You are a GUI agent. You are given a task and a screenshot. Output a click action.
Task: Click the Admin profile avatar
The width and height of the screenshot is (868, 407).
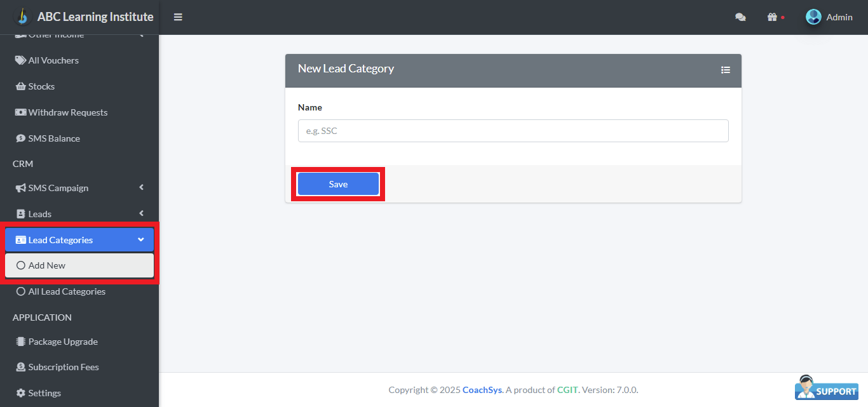(813, 17)
